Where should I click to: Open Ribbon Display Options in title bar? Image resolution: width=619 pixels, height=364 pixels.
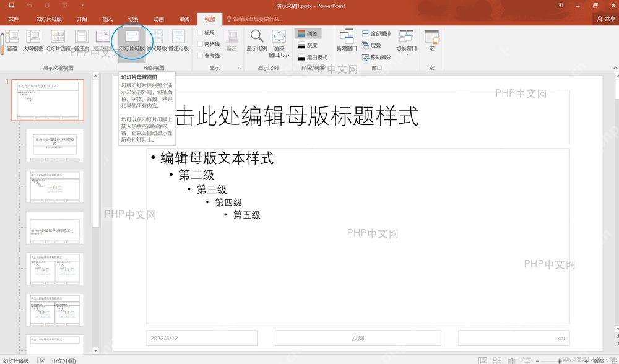click(x=560, y=6)
